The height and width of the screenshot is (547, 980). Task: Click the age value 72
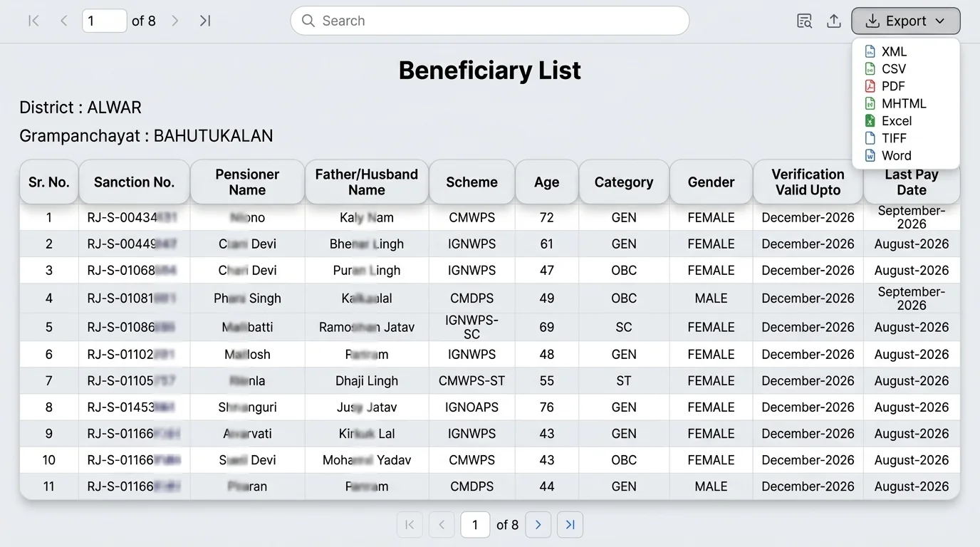pos(547,217)
